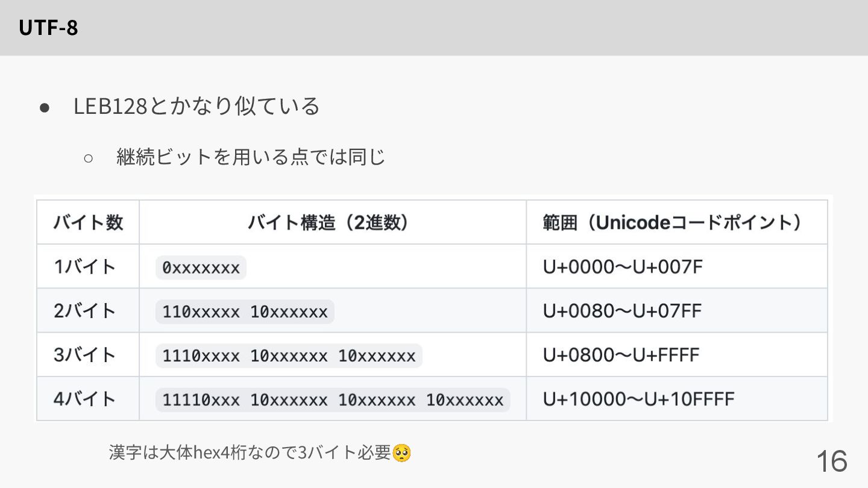
Task: Select the 4バイト row label
Action: 84,399
